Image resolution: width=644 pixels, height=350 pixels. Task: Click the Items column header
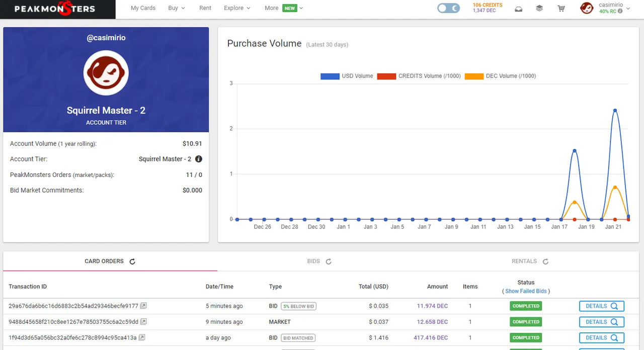pyautogui.click(x=470, y=287)
